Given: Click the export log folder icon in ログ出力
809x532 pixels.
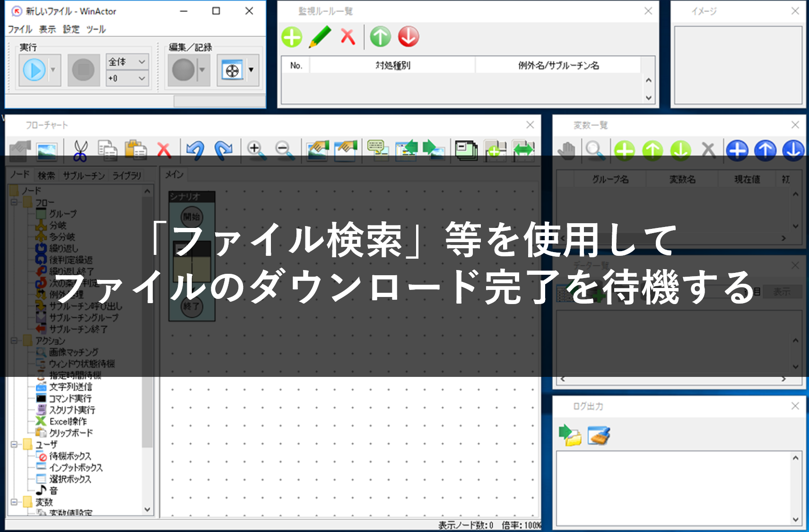Looking at the screenshot, I should tap(570, 435).
